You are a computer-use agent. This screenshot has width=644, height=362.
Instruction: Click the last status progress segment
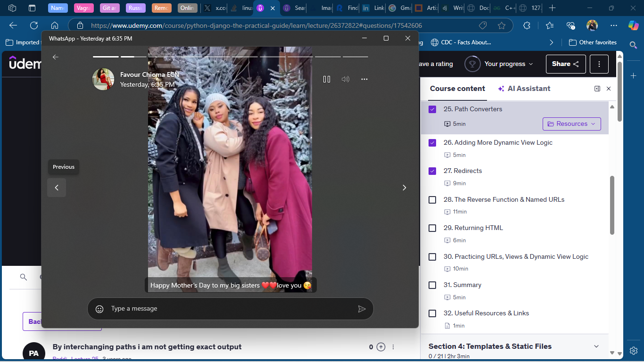coord(355,57)
